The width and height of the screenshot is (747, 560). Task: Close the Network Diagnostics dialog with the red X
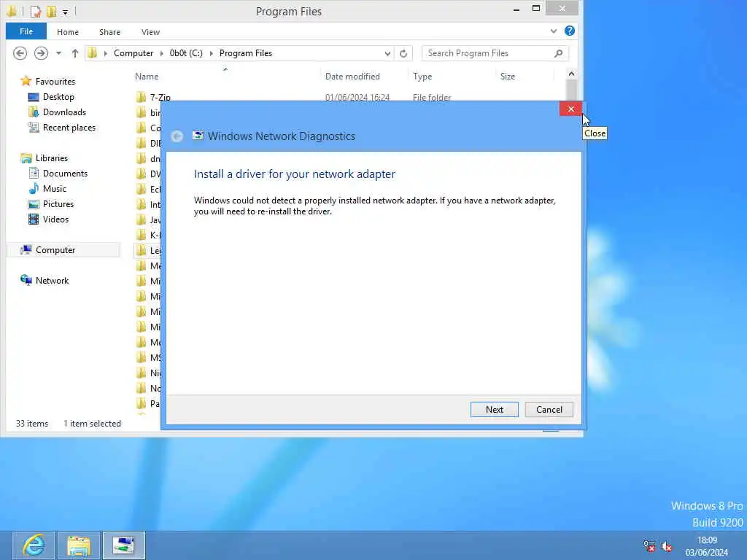point(570,109)
